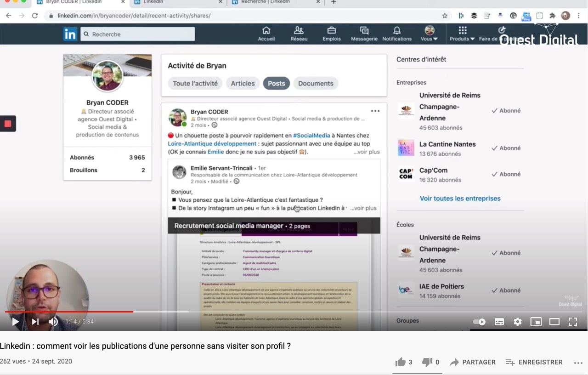The width and height of the screenshot is (588, 375).
Task: Skip to next video
Action: tap(35, 322)
